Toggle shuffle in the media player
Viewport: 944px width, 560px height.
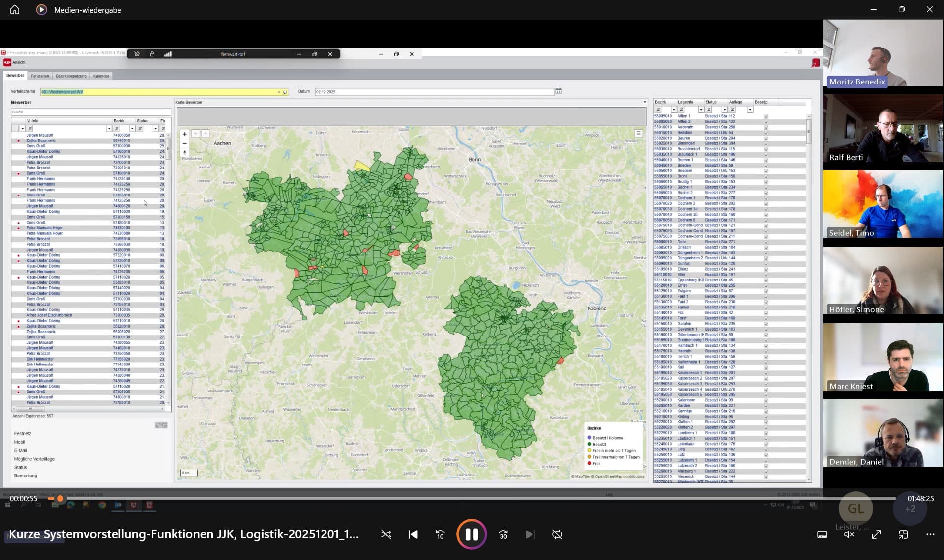click(386, 534)
